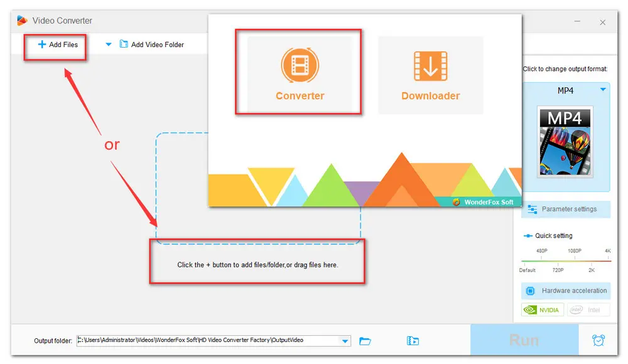Open the Downloader module
The width and height of the screenshot is (628, 364).
point(431,75)
